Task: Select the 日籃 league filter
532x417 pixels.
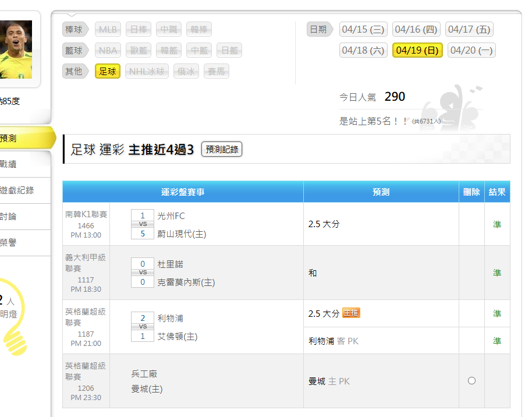Action: coord(229,51)
